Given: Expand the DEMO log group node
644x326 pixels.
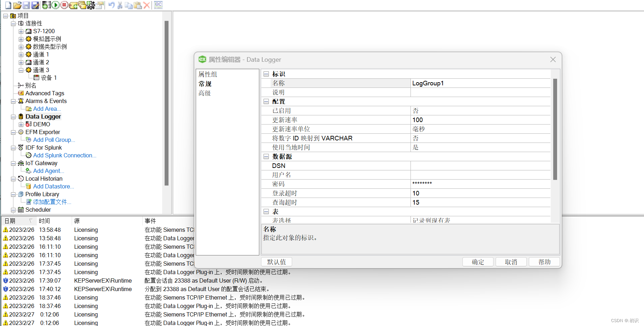Looking at the screenshot, I should tap(21, 125).
